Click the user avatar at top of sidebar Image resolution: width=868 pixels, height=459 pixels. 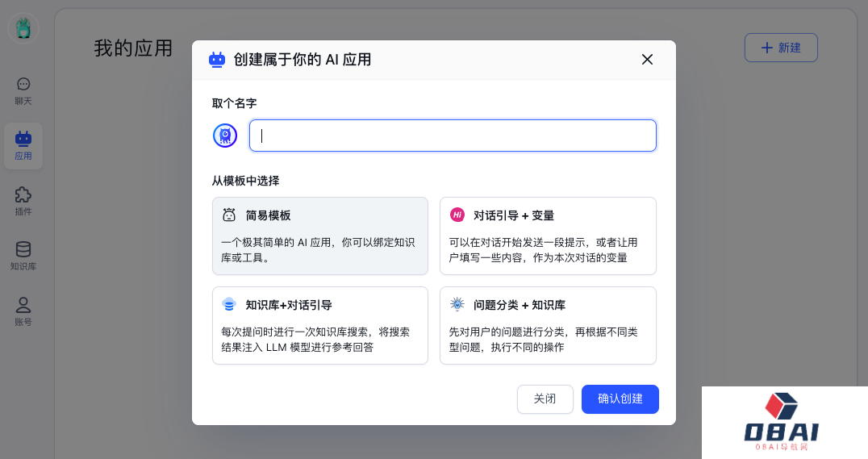click(x=23, y=28)
